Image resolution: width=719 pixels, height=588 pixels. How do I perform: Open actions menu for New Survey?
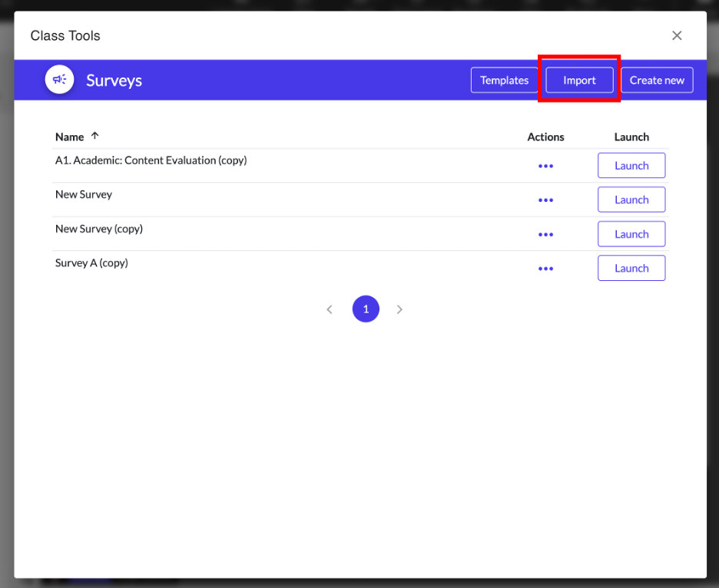pos(545,200)
